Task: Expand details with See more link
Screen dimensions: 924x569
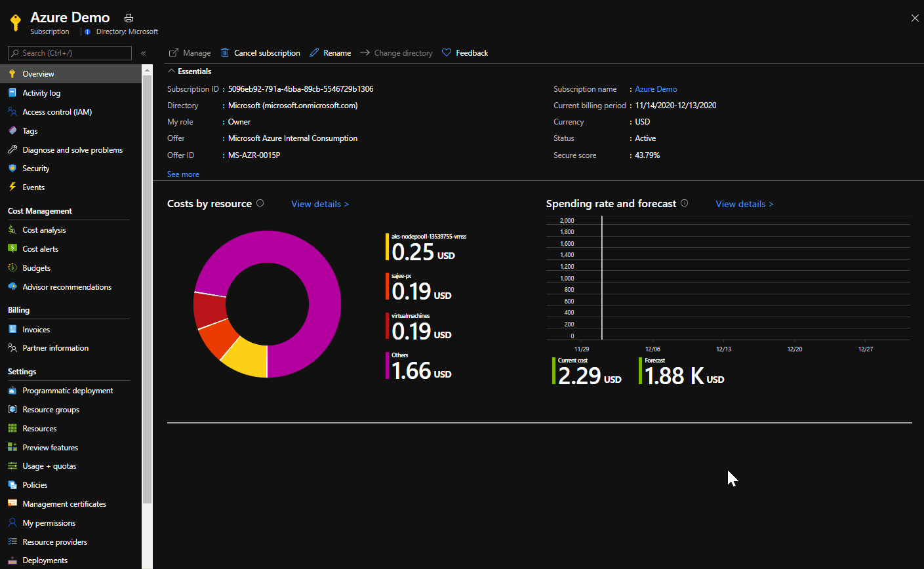Action: pyautogui.click(x=183, y=174)
